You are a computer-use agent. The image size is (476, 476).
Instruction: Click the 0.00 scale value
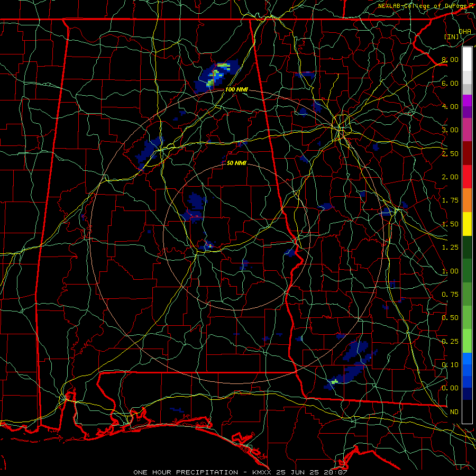coord(450,388)
